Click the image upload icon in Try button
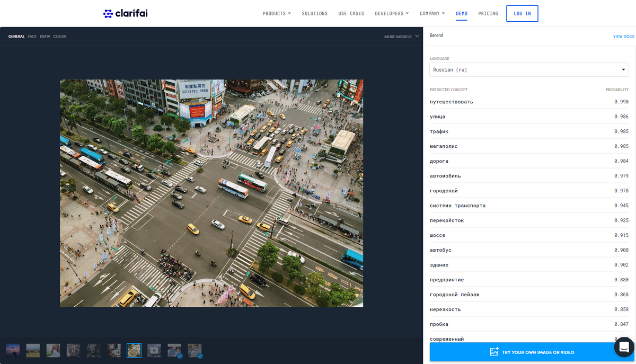This screenshot has width=636, height=364. (494, 352)
